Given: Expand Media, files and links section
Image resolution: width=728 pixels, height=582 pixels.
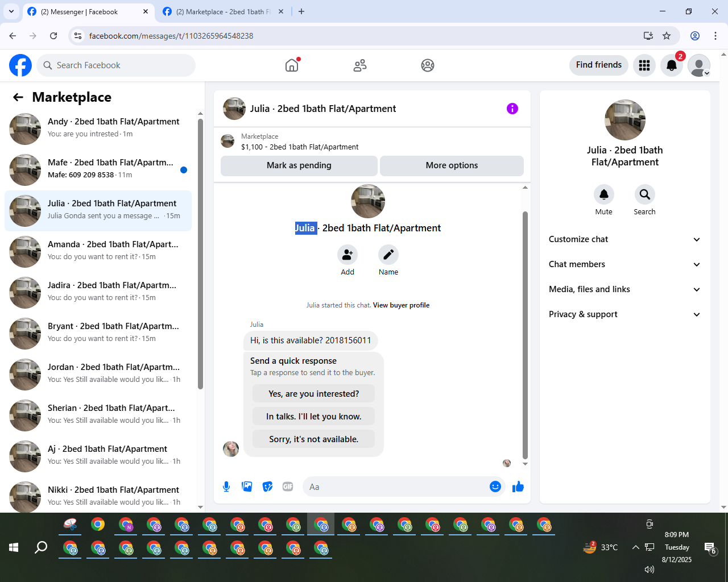Looking at the screenshot, I should click(624, 289).
